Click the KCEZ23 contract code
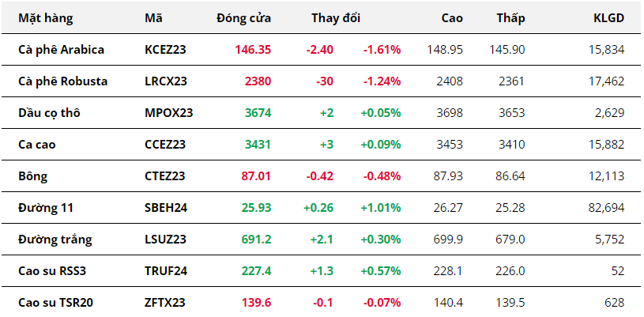This screenshot has height=317, width=644. (x=167, y=49)
